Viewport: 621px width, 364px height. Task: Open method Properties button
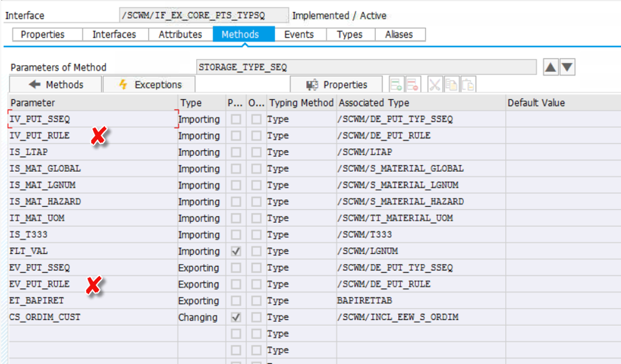(336, 85)
